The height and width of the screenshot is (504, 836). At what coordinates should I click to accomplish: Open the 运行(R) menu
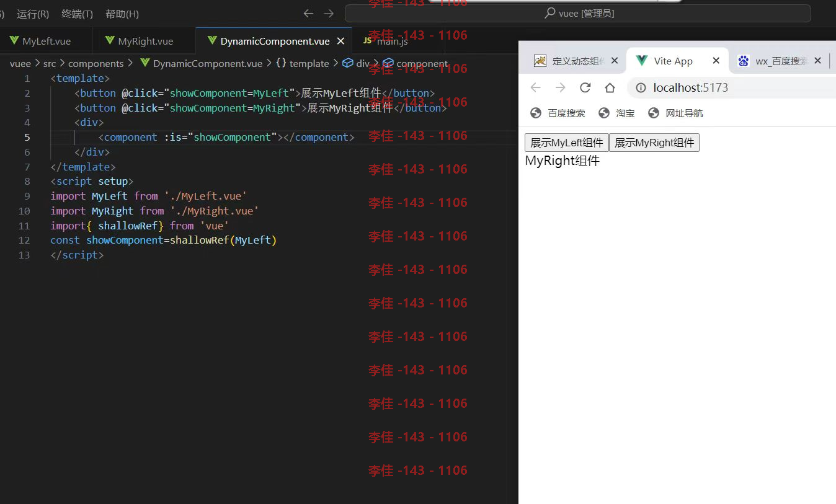click(x=33, y=14)
